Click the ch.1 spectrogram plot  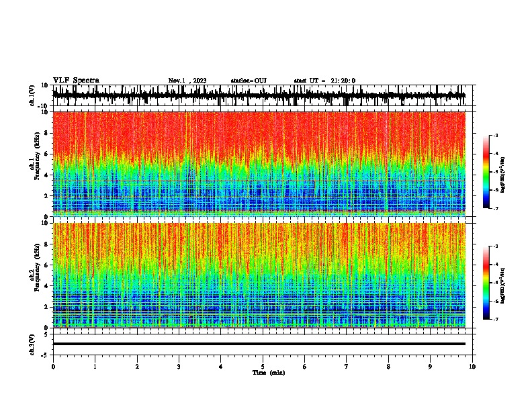[x=259, y=164]
